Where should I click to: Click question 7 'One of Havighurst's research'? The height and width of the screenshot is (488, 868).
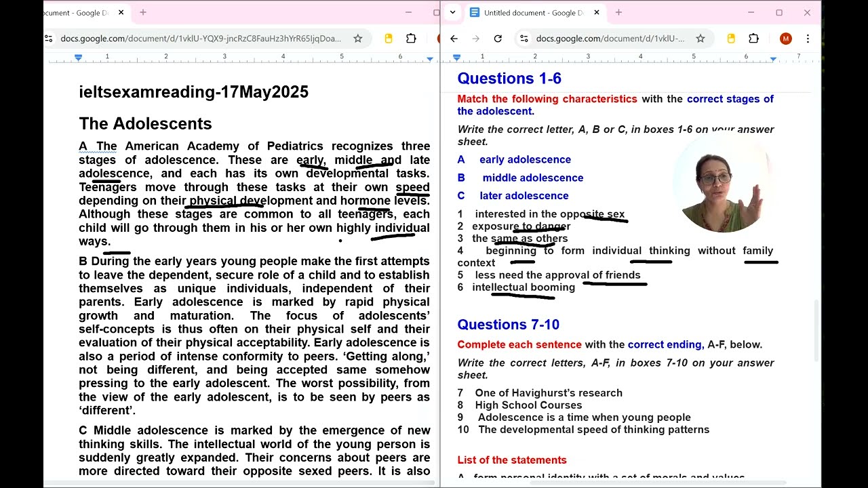[540, 393]
